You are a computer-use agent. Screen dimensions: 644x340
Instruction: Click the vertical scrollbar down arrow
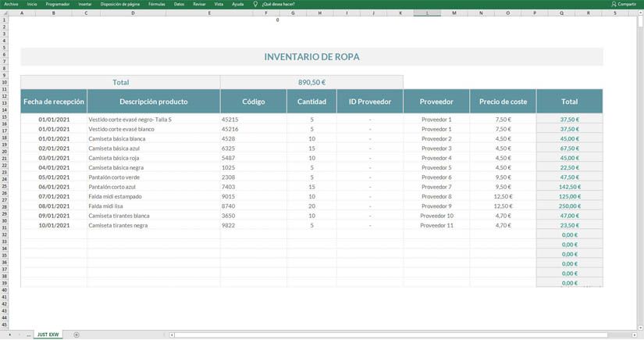[x=640, y=327]
